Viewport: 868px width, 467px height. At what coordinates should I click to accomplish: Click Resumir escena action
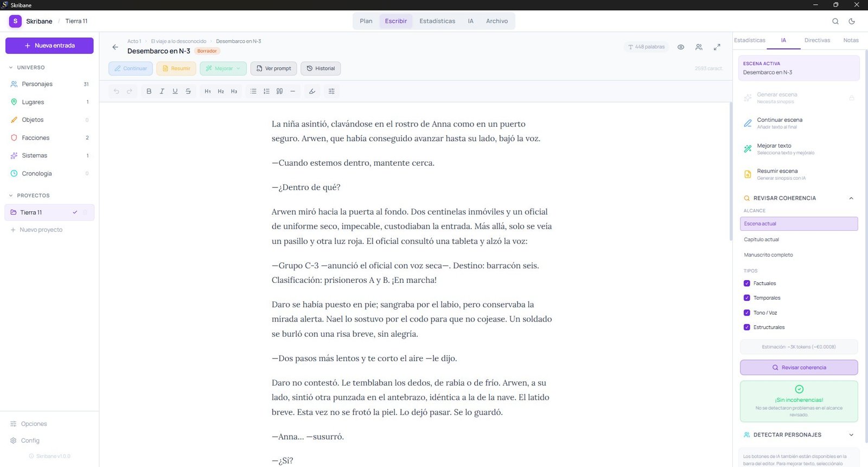799,174
